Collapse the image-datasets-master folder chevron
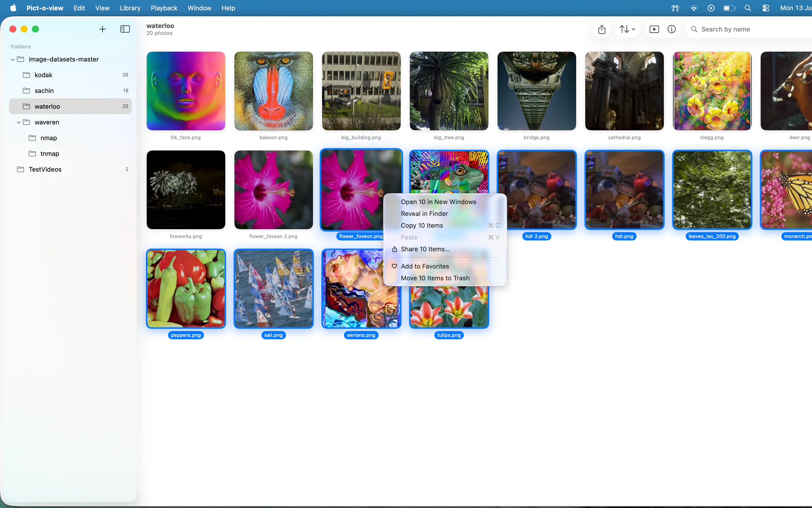Screen dimensions: 812x508 pos(13,60)
